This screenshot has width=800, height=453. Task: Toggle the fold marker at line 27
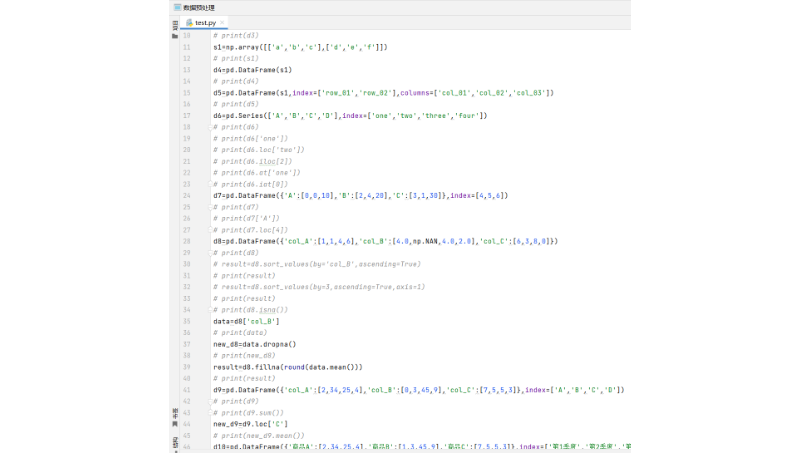click(x=210, y=230)
